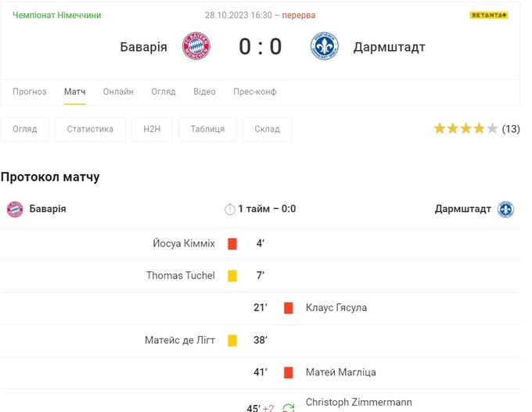
Task: Open the Прес-конф tab
Action: (254, 91)
